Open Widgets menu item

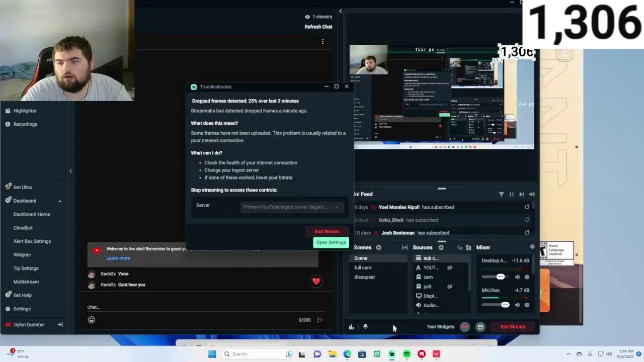point(22,255)
